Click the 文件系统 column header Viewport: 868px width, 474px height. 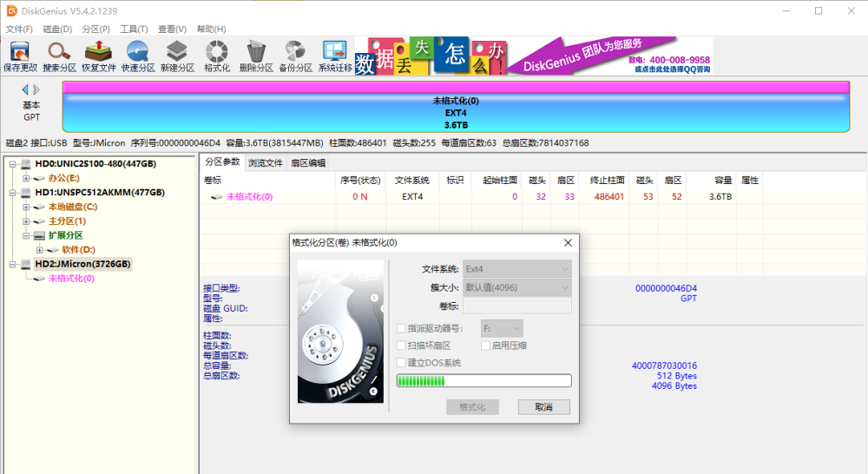click(x=411, y=180)
